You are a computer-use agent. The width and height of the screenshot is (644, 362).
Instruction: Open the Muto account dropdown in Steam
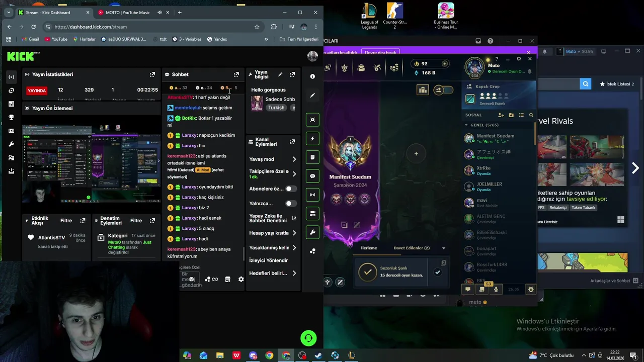[x=579, y=51]
